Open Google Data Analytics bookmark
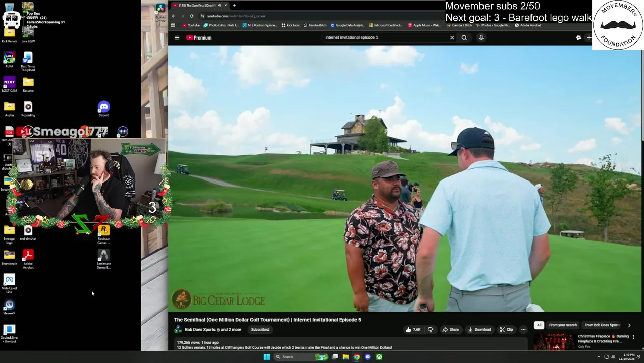 tap(347, 25)
